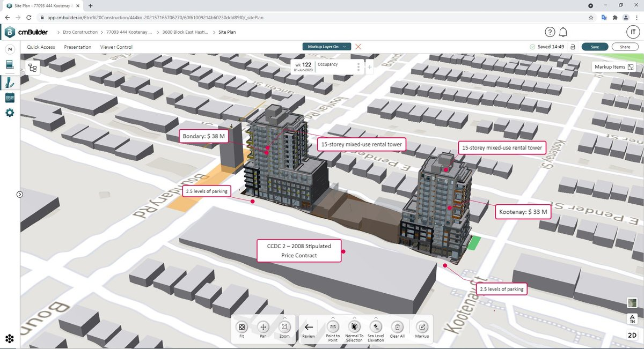Select the CCDC 2 – 2008 Stipulated Price annotation
644x349 pixels.
coord(299,251)
